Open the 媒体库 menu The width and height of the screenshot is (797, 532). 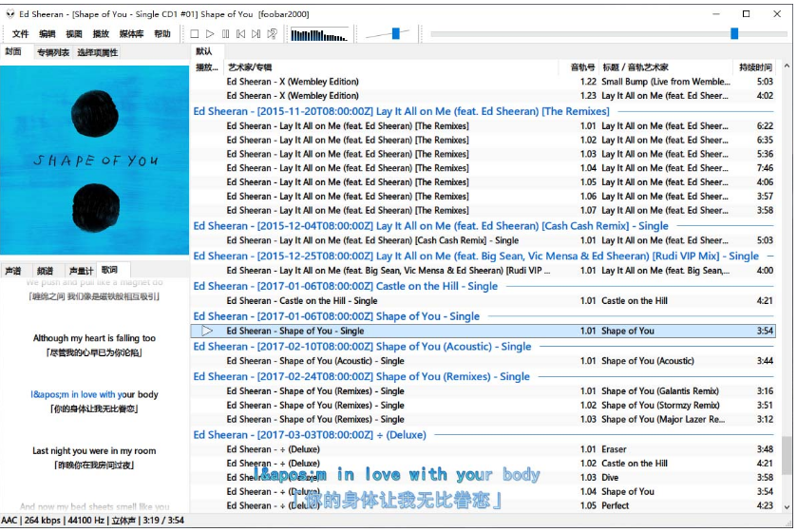[131, 34]
